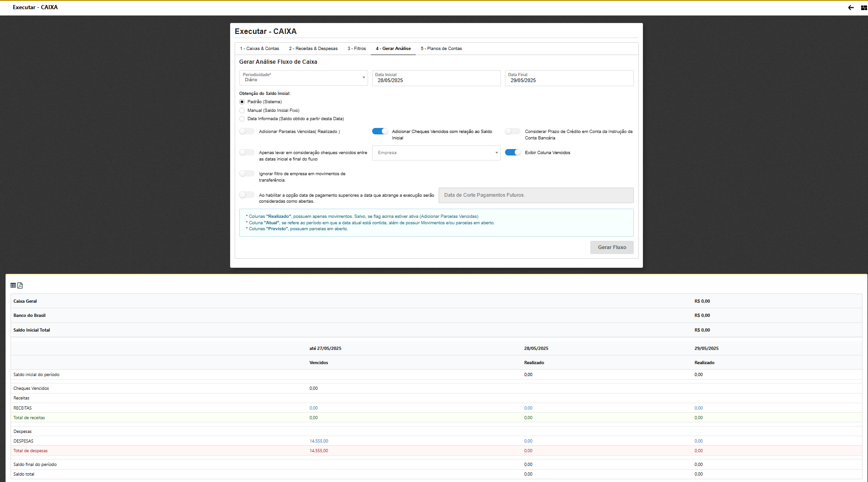Click the Data Final date field
This screenshot has width=868, height=482.
pyautogui.click(x=569, y=80)
